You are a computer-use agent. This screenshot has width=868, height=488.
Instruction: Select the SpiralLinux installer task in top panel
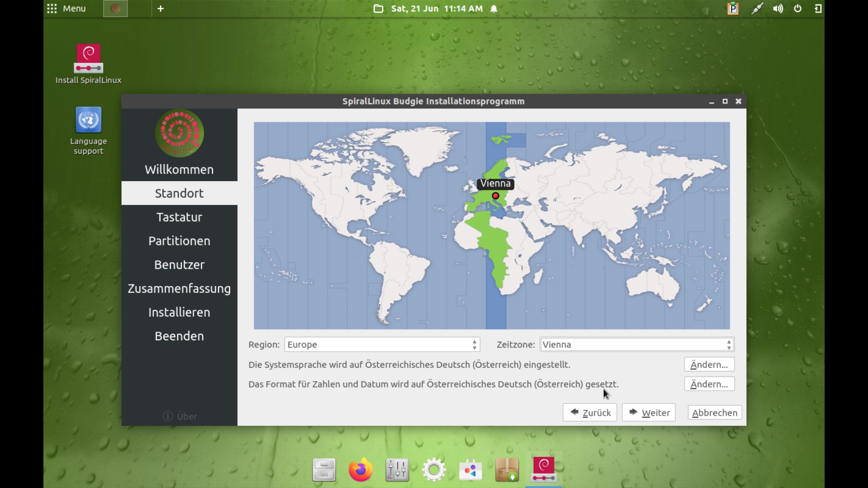pyautogui.click(x=115, y=8)
